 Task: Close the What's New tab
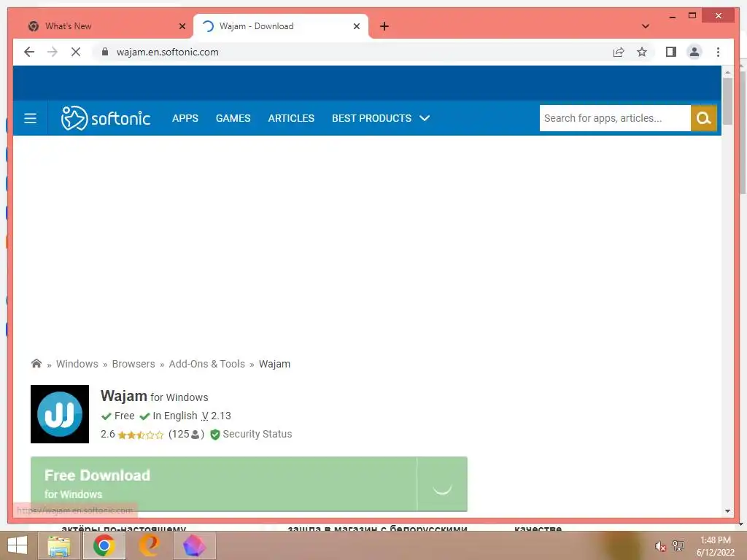tap(182, 26)
